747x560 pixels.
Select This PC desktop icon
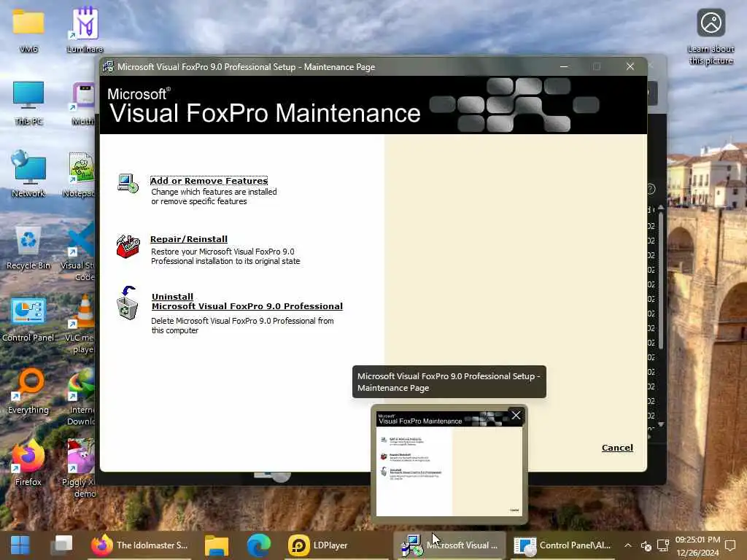[28, 103]
